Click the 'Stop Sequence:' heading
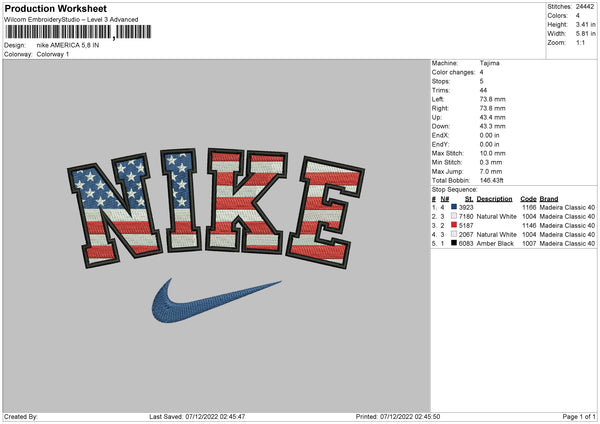600x424 pixels. click(x=455, y=190)
